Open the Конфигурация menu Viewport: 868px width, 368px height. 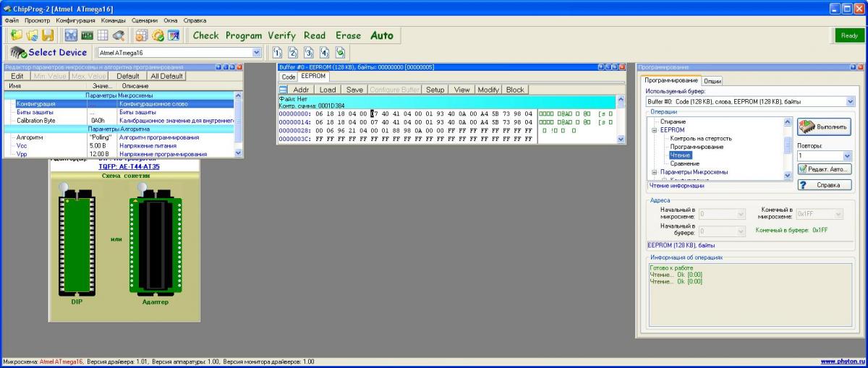coord(76,20)
